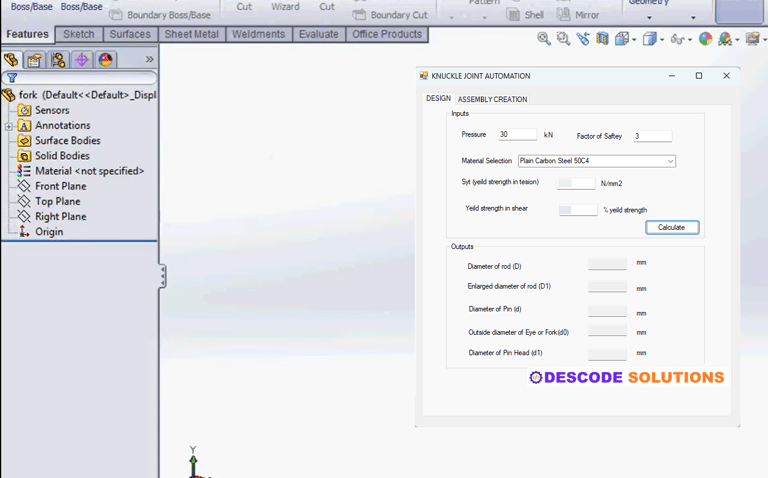
Task: Switch to Evaluate tab
Action: pos(318,34)
